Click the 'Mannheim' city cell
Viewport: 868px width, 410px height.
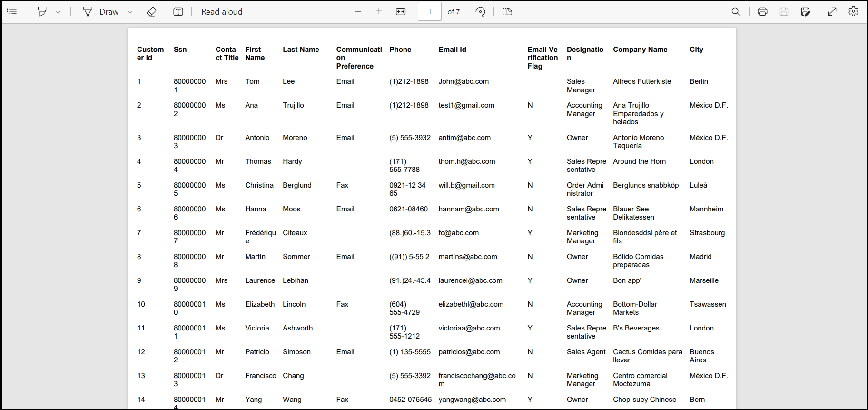tap(706, 209)
